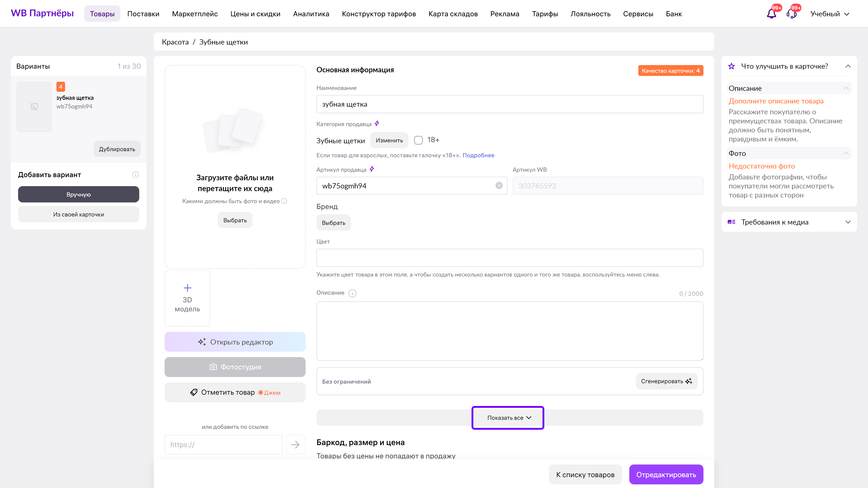Screen dimensions: 868x488
Task: Focus the https:// link input field
Action: pyautogui.click(x=223, y=445)
